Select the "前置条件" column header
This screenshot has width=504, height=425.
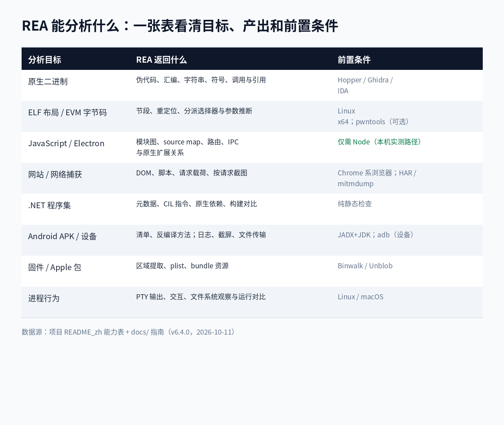[x=354, y=60]
